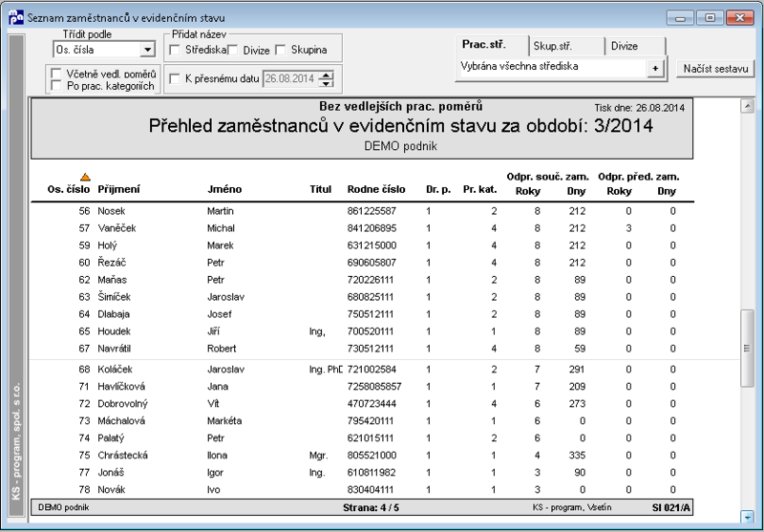Click the title Mgr. for Chrástecká
The image size is (764, 532).
point(319,456)
